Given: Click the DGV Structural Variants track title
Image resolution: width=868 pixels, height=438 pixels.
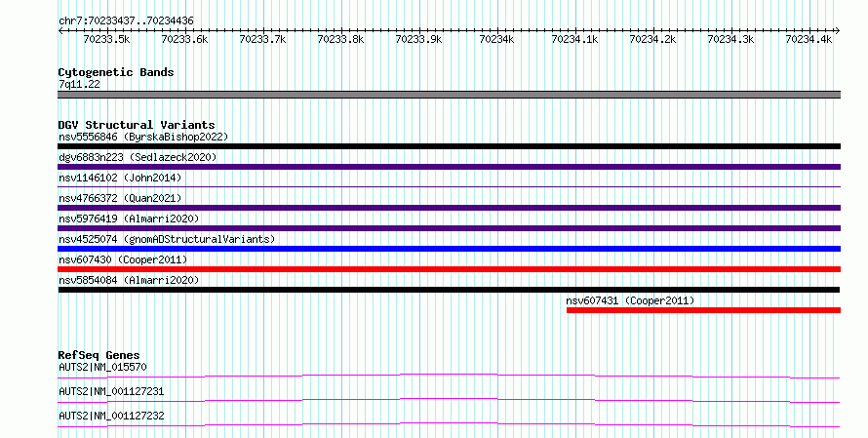Looking at the screenshot, I should point(137,125).
